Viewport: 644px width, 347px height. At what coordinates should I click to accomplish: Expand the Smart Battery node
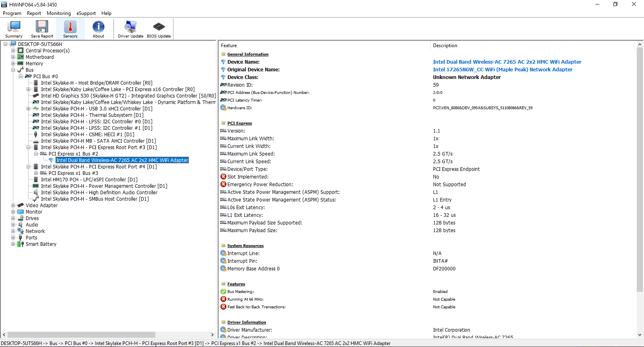tap(13, 244)
